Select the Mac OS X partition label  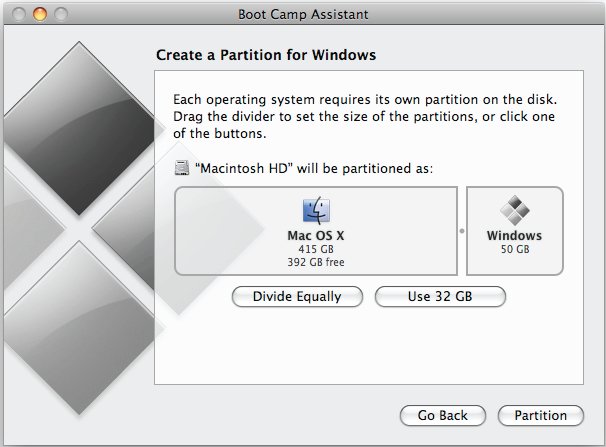click(315, 236)
